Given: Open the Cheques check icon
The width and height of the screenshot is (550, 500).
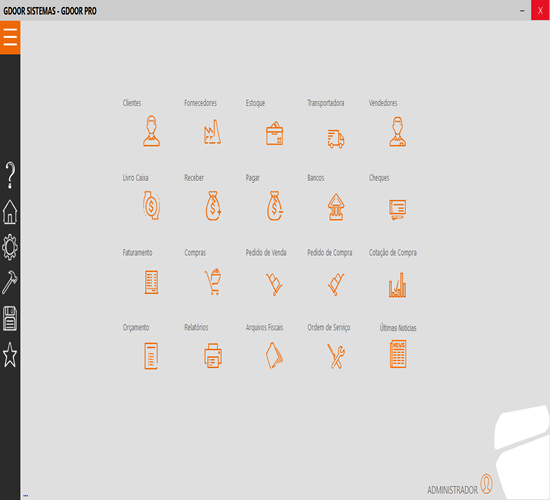Looking at the screenshot, I should [x=398, y=209].
